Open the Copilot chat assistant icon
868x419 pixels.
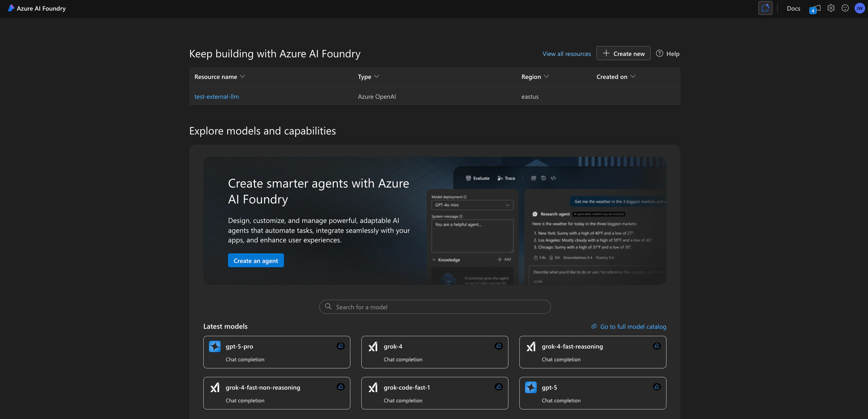765,8
